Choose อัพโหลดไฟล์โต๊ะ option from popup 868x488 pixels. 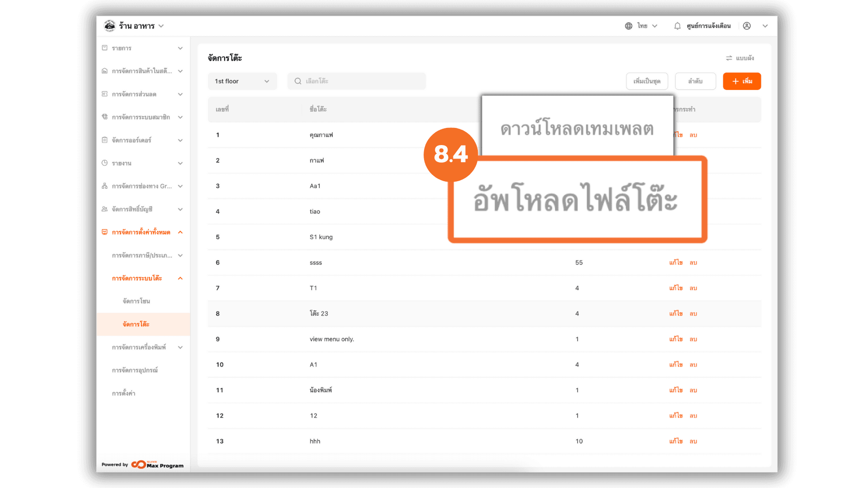[575, 200]
